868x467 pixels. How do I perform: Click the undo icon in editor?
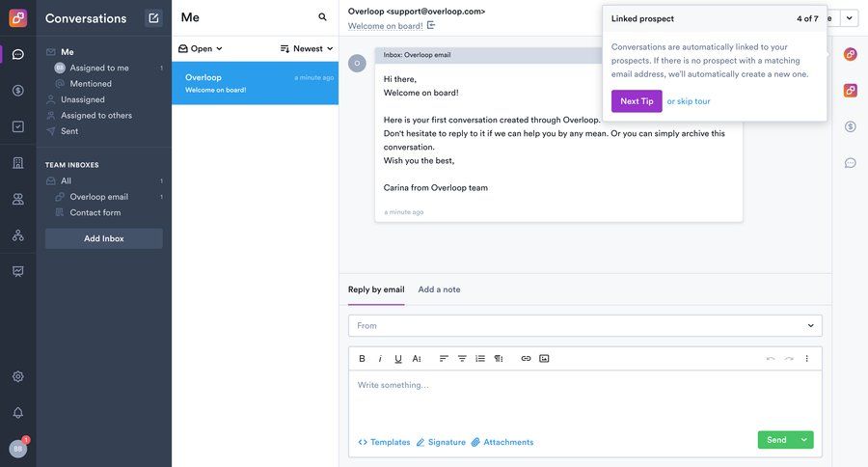tap(771, 358)
